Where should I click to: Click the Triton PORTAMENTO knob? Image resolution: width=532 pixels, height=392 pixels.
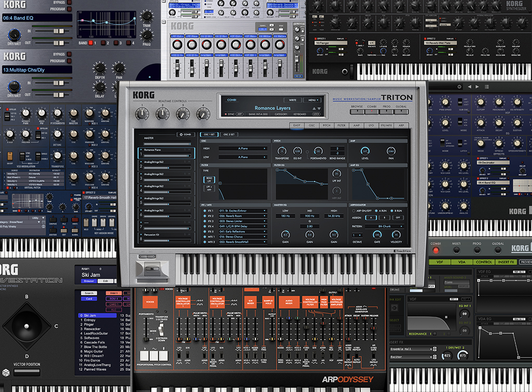318,151
